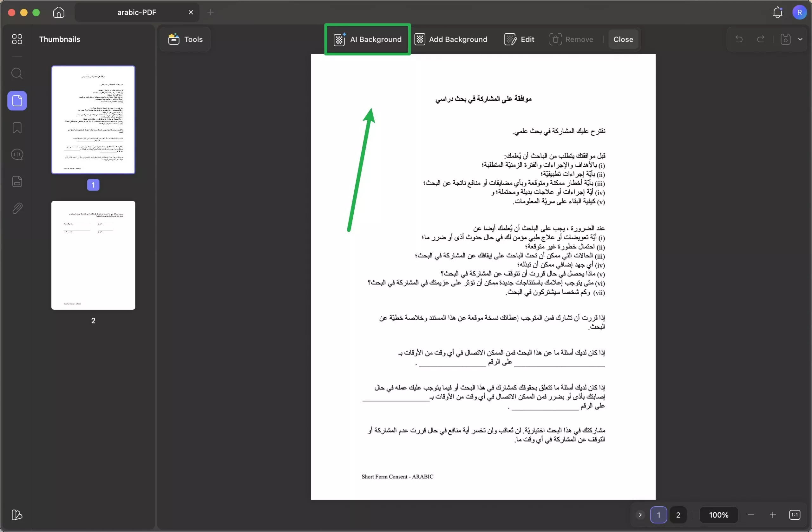
Task: Click the Redo arrow in the toolbar
Action: tap(761, 39)
